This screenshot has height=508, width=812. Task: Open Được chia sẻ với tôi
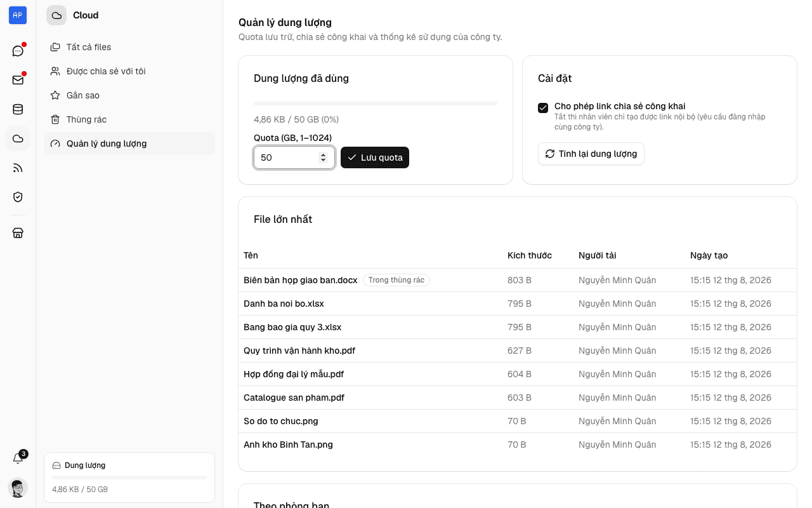coord(129,71)
